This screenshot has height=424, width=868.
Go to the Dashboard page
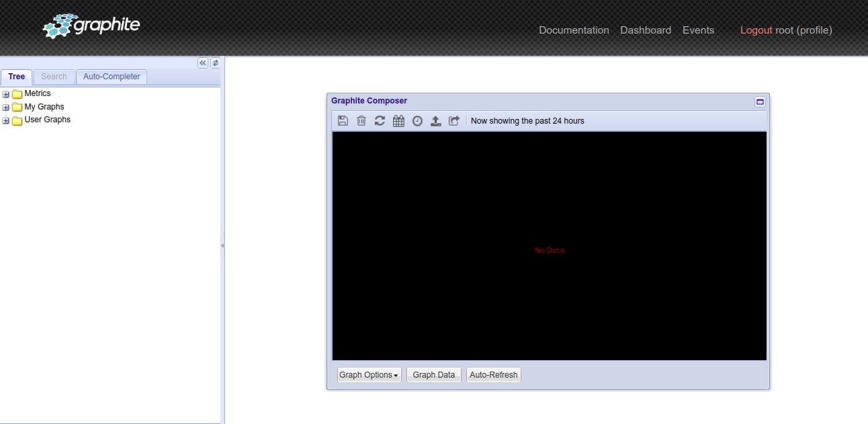(x=646, y=30)
